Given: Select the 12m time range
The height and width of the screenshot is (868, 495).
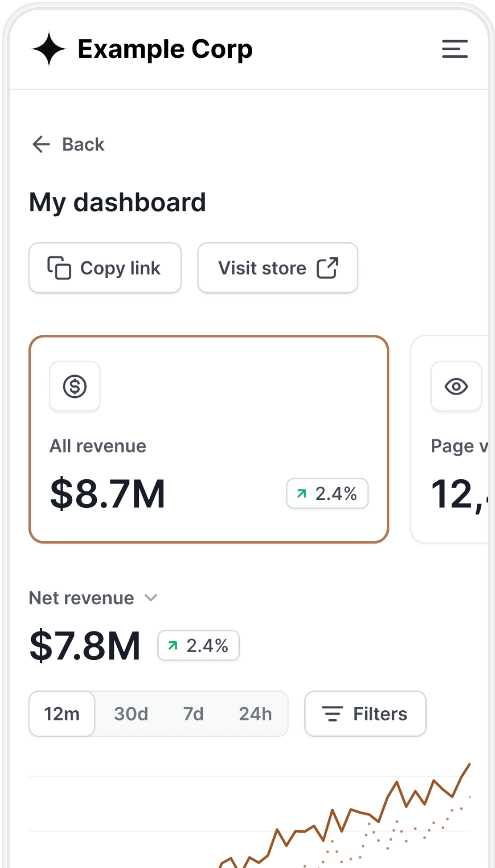Looking at the screenshot, I should pyautogui.click(x=62, y=714).
